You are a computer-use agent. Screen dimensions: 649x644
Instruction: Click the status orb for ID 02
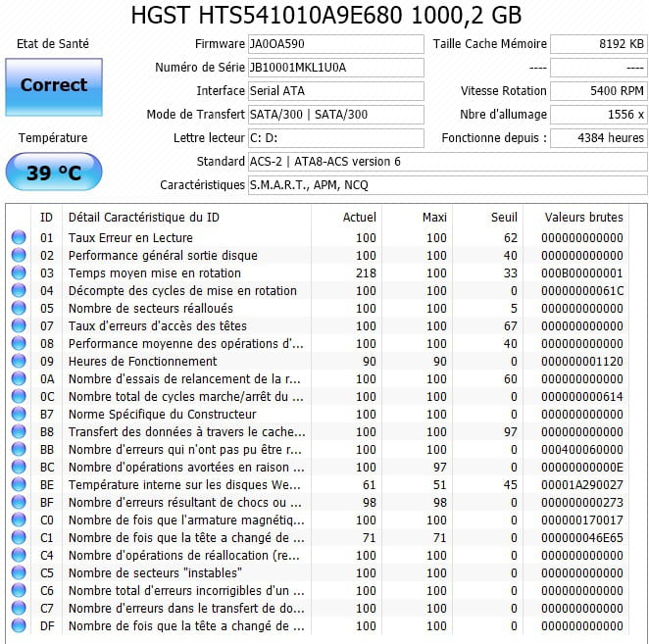[x=19, y=256]
